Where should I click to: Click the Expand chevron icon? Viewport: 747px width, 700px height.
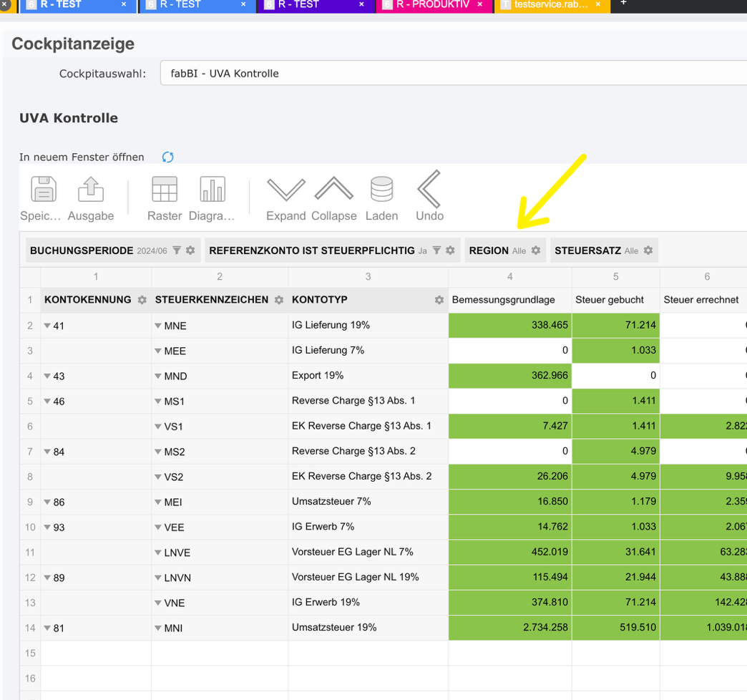point(285,190)
